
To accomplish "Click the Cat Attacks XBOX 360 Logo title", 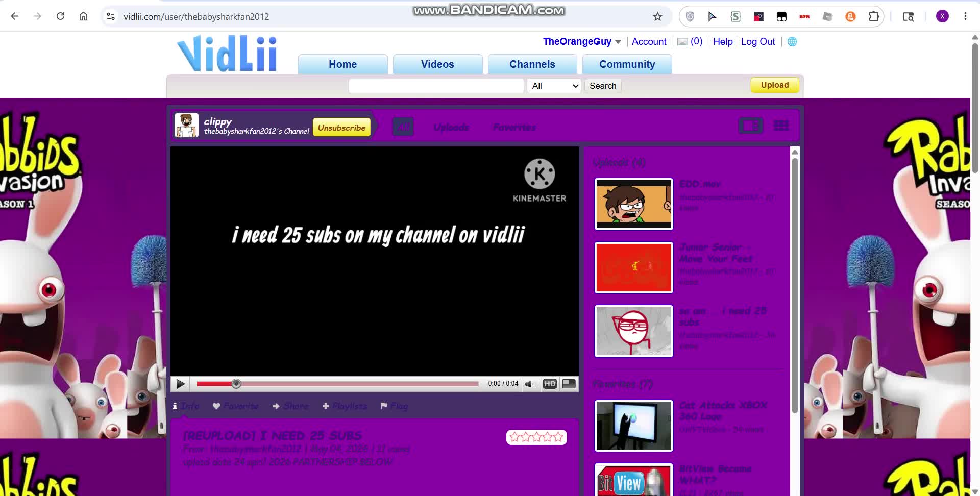I will click(x=723, y=411).
